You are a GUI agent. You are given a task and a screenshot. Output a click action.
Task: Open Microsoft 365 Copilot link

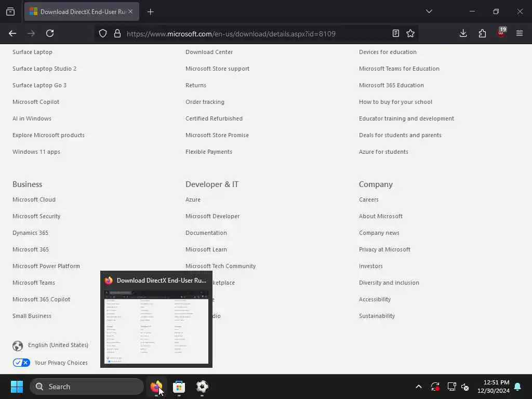tap(42, 299)
